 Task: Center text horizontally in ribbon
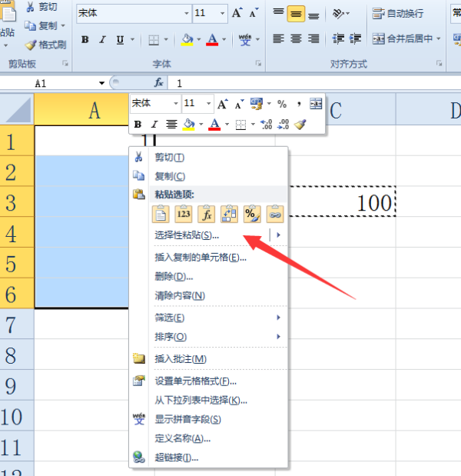click(x=296, y=39)
